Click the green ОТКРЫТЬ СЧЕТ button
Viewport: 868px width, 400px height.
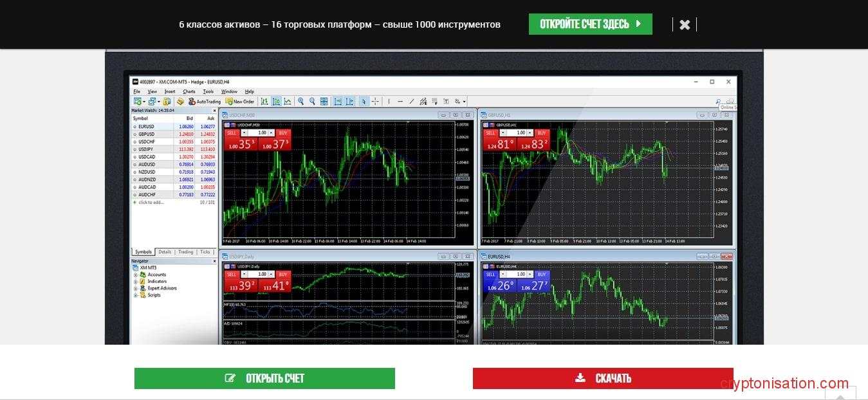[x=264, y=378]
